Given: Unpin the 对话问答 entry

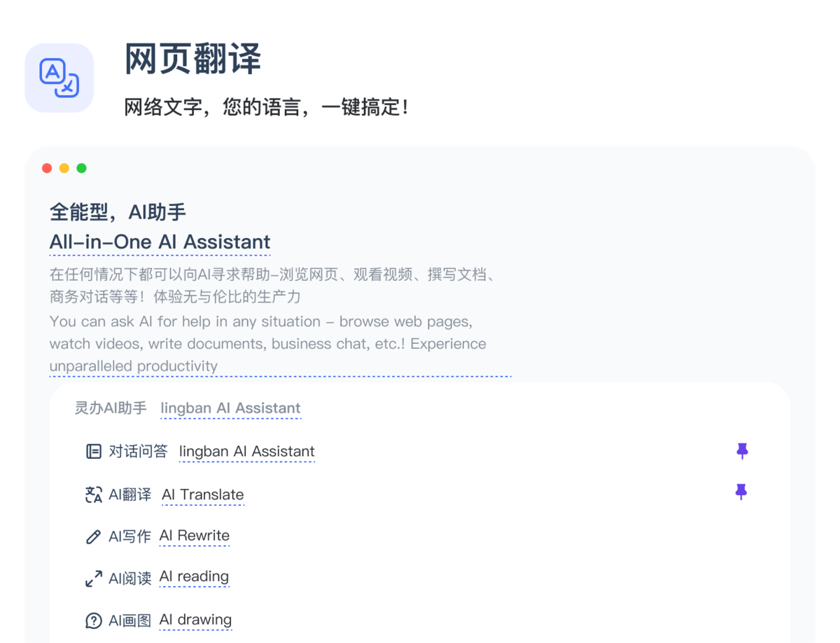Looking at the screenshot, I should [x=743, y=451].
